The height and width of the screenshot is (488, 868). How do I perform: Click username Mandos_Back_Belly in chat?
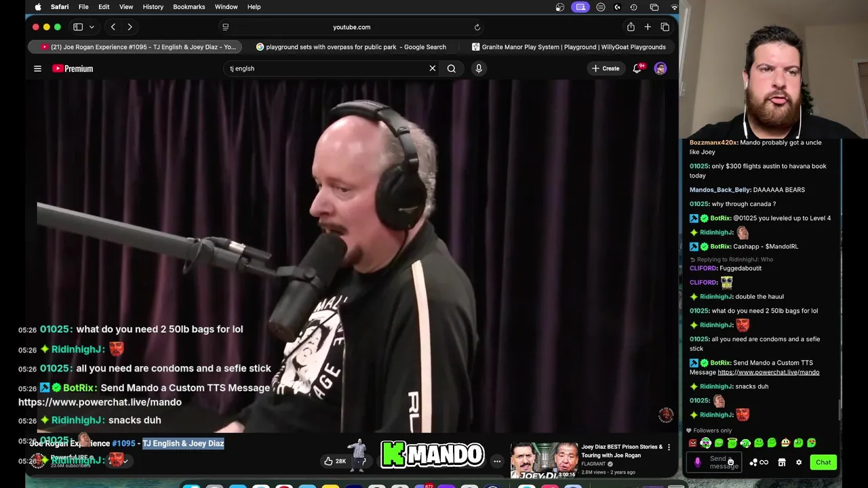720,190
